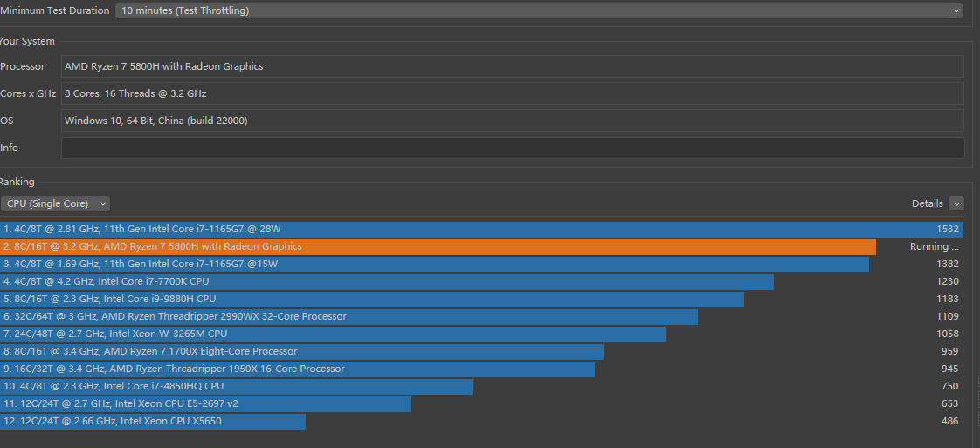
Task: Click the score value 1109
Action: [x=948, y=317]
